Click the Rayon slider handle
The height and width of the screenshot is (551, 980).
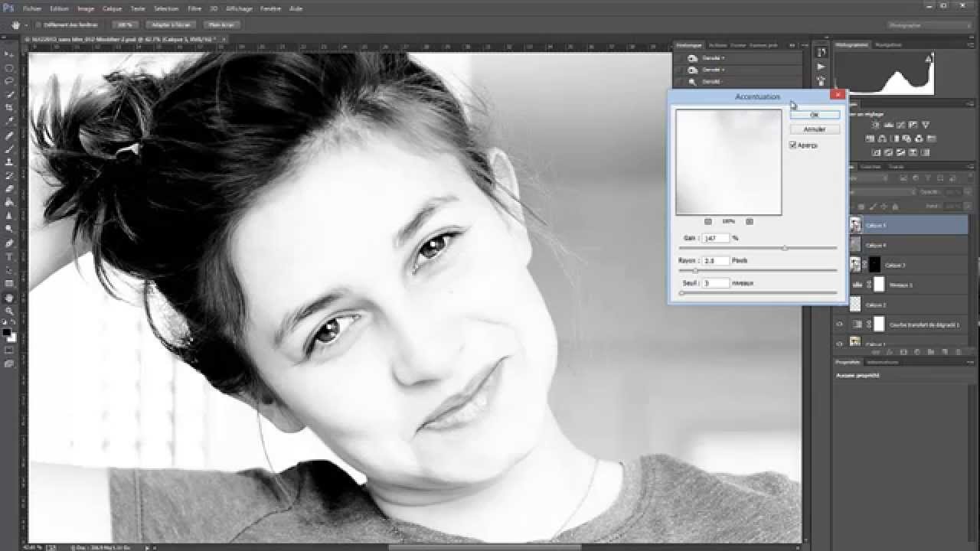coord(695,271)
